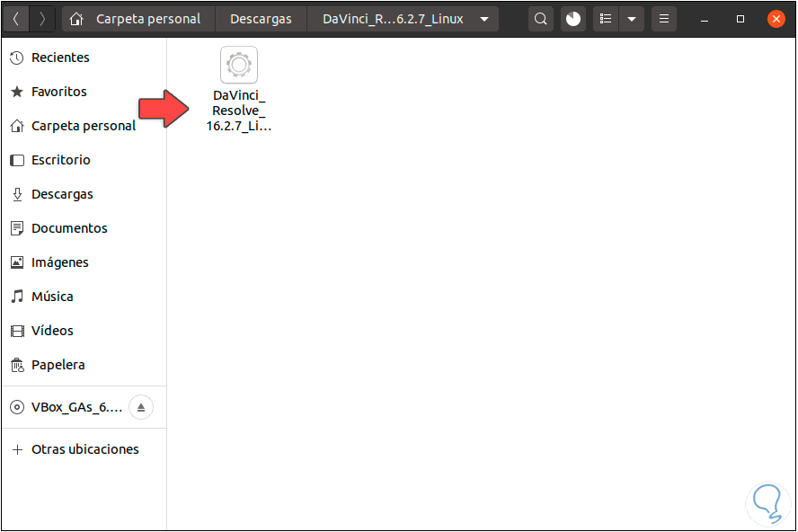Minimize the file manager window
Screen dimensions: 798x532
705,20
